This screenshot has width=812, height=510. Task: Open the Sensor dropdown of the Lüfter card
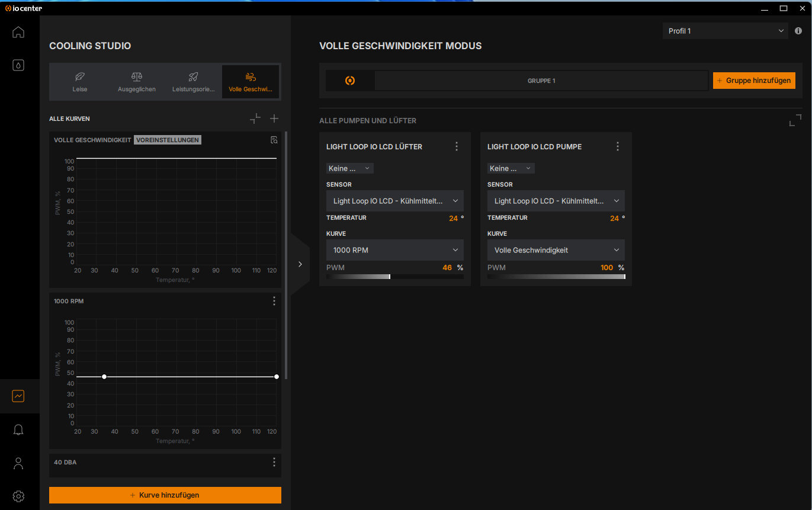click(x=395, y=201)
